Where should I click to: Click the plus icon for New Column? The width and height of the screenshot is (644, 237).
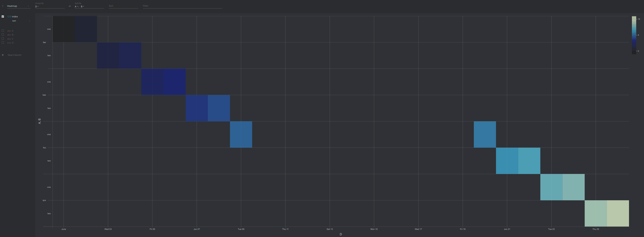pyautogui.click(x=3, y=55)
